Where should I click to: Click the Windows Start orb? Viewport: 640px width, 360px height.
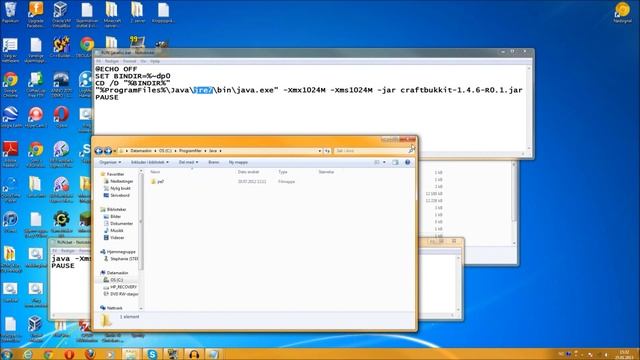point(7,354)
